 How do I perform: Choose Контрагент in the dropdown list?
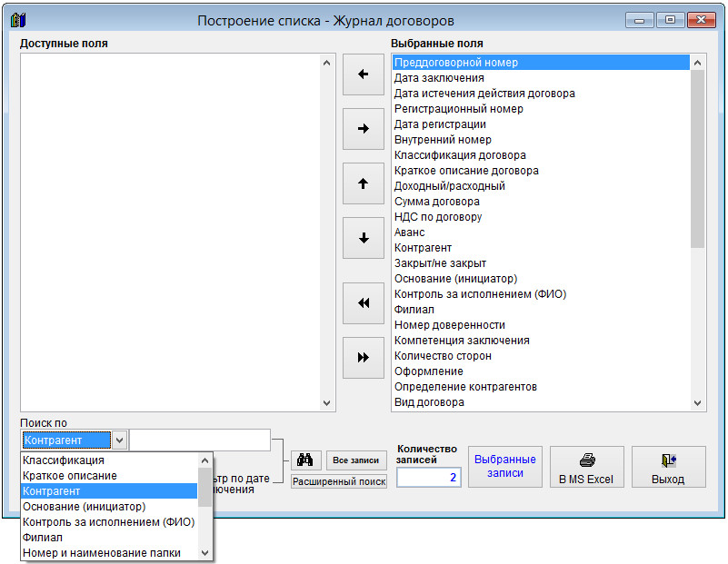coord(110,490)
